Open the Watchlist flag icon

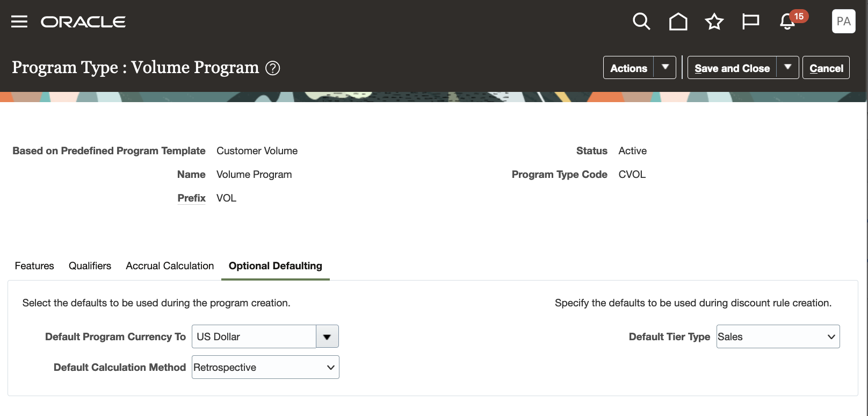[x=750, y=22]
